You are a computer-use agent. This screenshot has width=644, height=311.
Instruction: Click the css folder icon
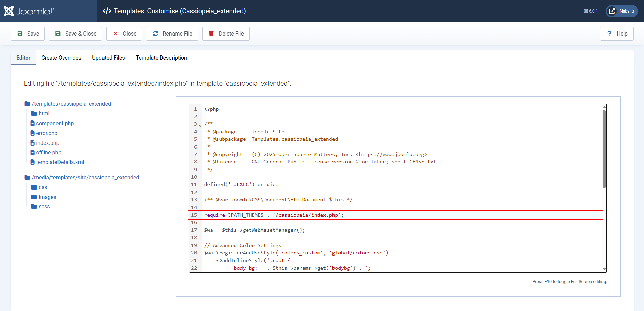tap(34, 187)
